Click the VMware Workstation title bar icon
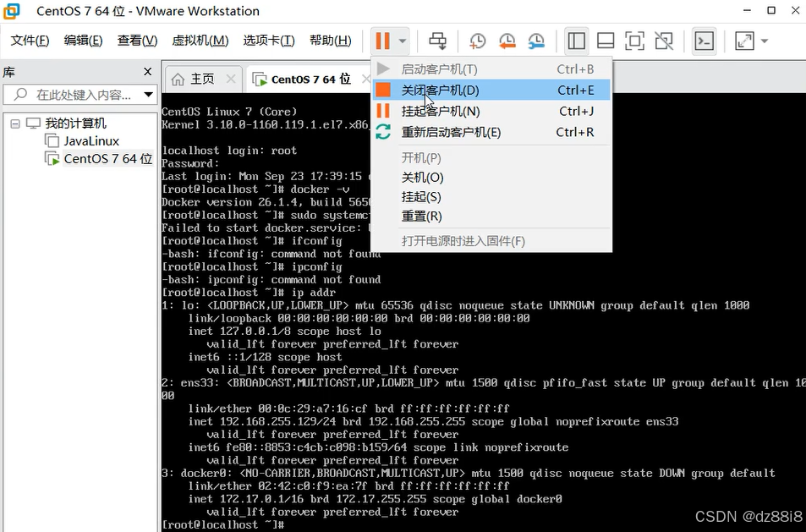The width and height of the screenshot is (806, 532). click(11, 11)
